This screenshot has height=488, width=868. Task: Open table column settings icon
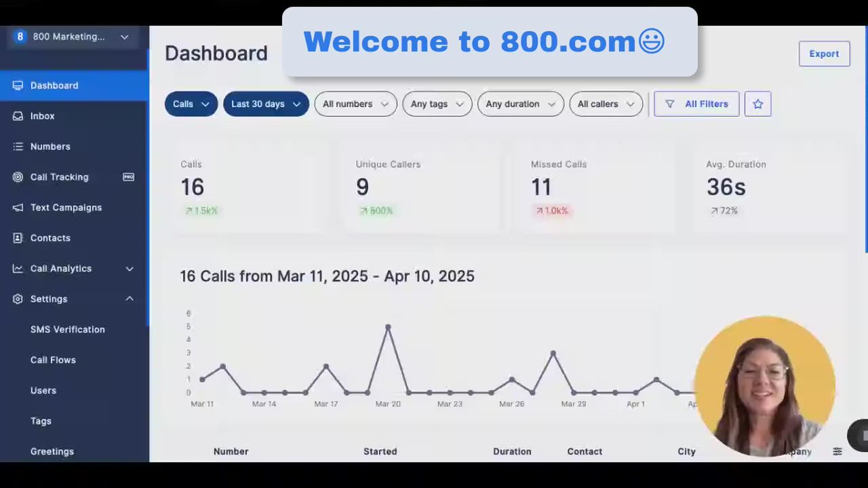(837, 451)
